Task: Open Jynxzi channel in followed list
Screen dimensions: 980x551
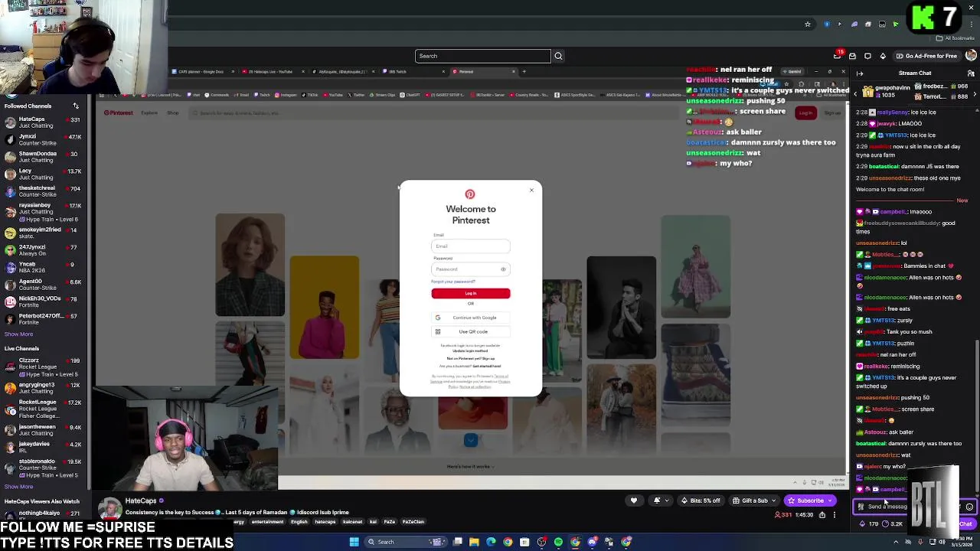Action: coord(43,140)
